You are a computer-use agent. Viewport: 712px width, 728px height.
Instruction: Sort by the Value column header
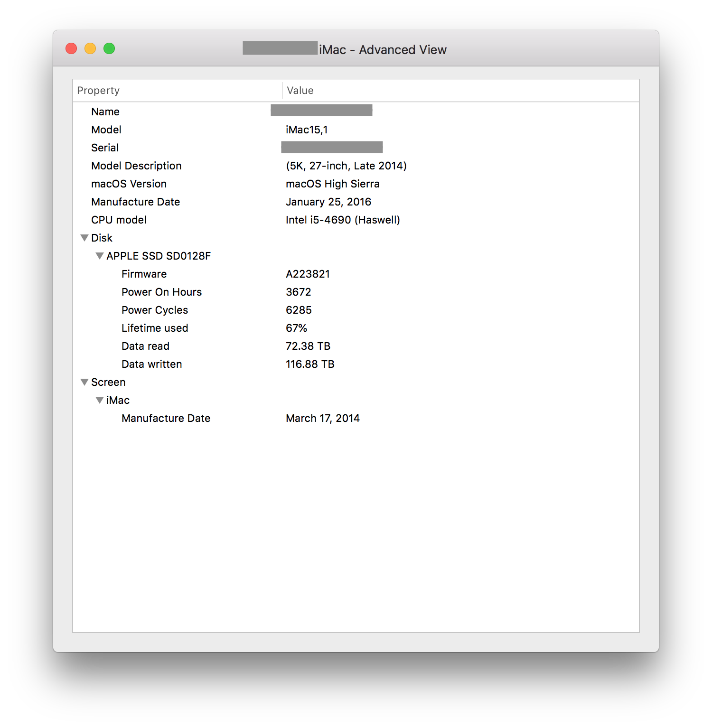pos(461,91)
